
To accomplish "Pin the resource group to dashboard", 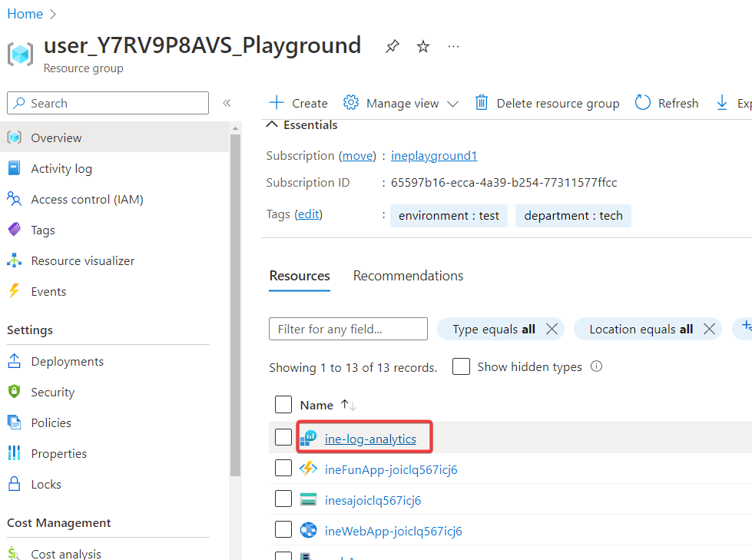I will 393,47.
